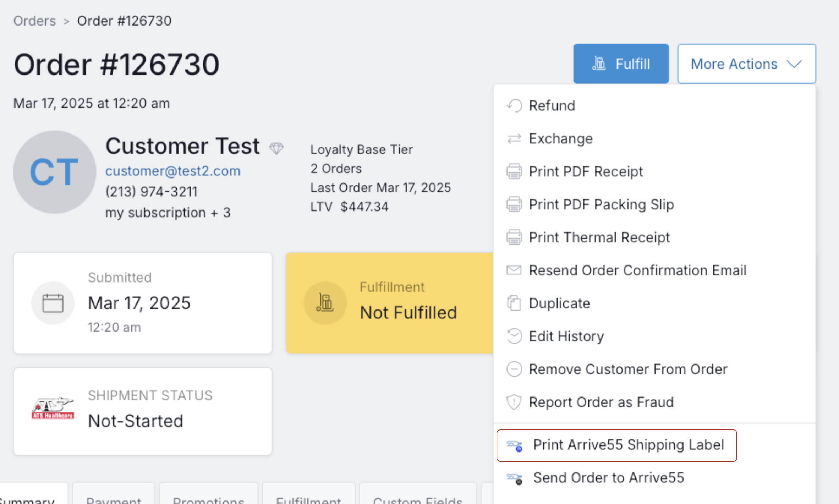The width and height of the screenshot is (839, 504).
Task: Expand the More Actions dropdown
Action: coord(734,64)
